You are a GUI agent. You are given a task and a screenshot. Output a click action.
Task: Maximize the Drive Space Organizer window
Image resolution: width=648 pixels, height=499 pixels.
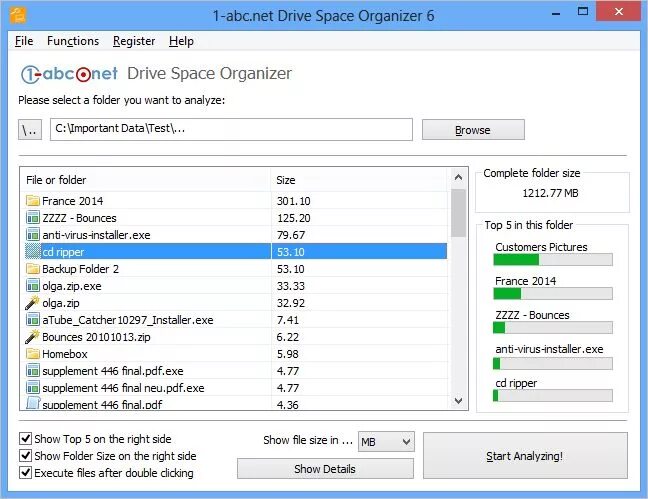(x=583, y=12)
